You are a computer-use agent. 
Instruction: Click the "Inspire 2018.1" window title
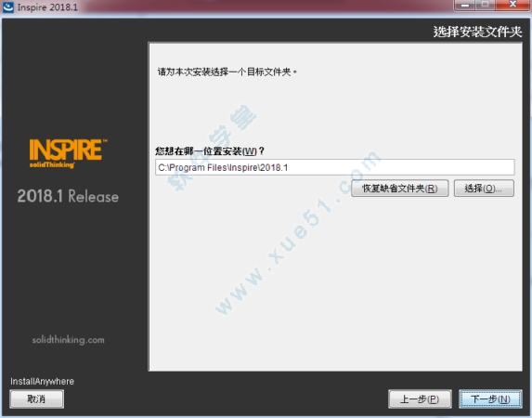(47, 7)
